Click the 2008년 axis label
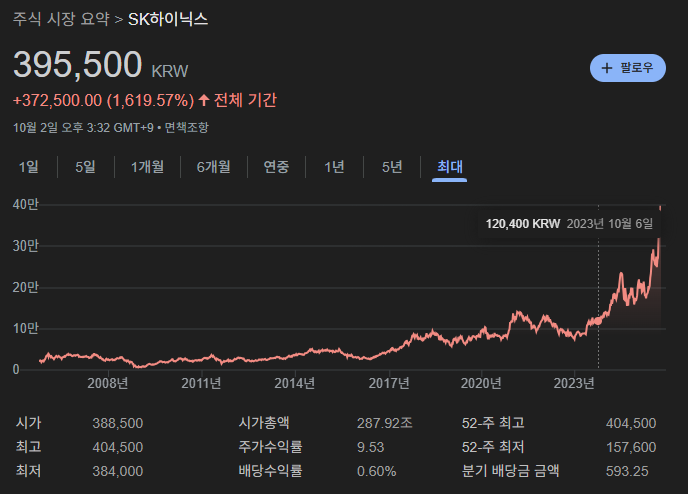 pyautogui.click(x=108, y=383)
